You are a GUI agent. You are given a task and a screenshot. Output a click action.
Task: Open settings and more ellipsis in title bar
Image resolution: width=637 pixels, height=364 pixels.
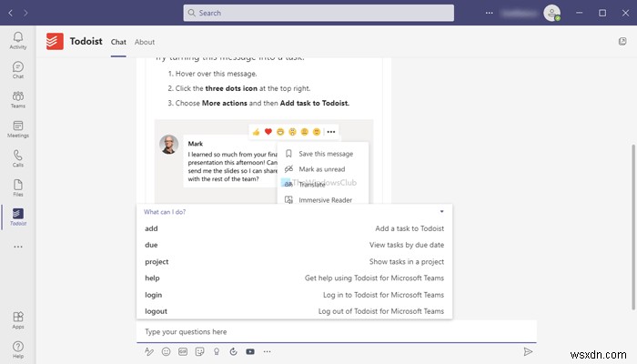(490, 13)
